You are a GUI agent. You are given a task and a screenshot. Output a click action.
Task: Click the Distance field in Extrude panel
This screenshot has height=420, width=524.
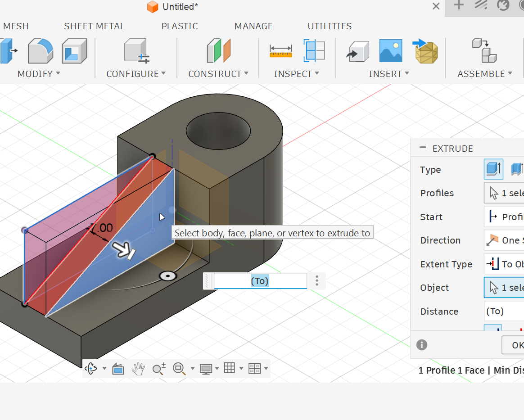(x=504, y=311)
